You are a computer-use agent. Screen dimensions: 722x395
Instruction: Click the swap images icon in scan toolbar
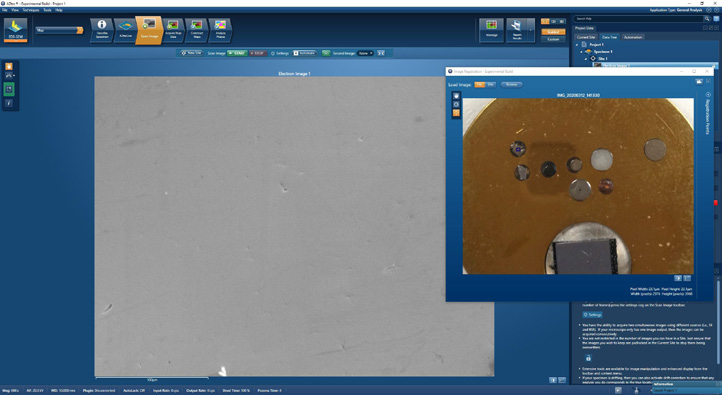381,53
